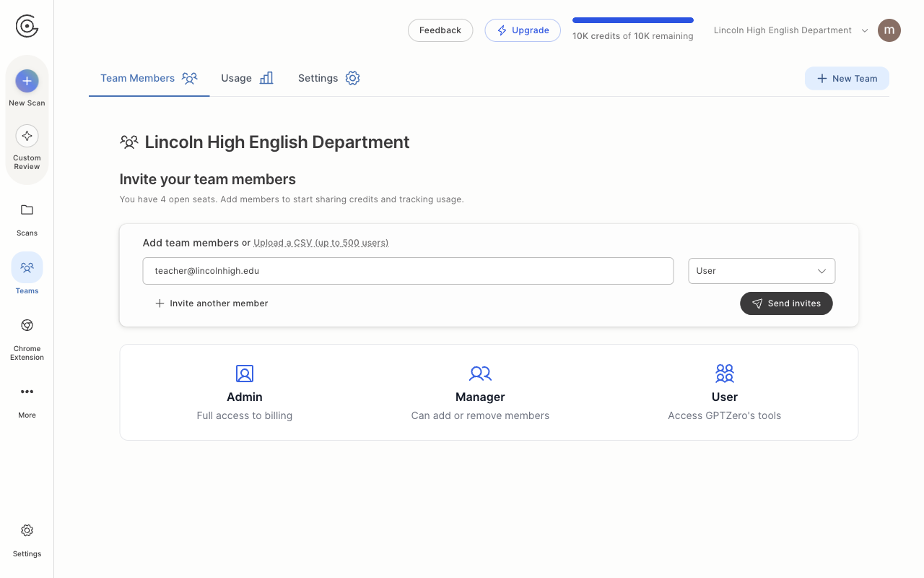This screenshot has width=924, height=578.
Task: Open the User role dropdown
Action: (762, 271)
